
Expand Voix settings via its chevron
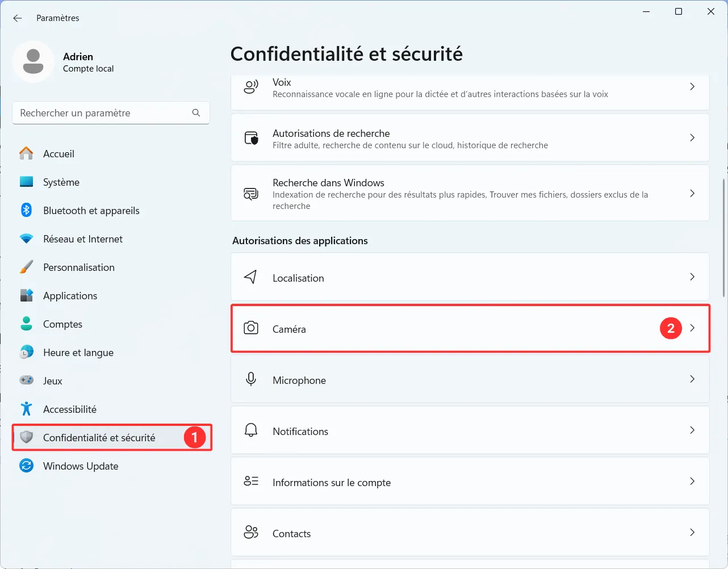pos(692,86)
